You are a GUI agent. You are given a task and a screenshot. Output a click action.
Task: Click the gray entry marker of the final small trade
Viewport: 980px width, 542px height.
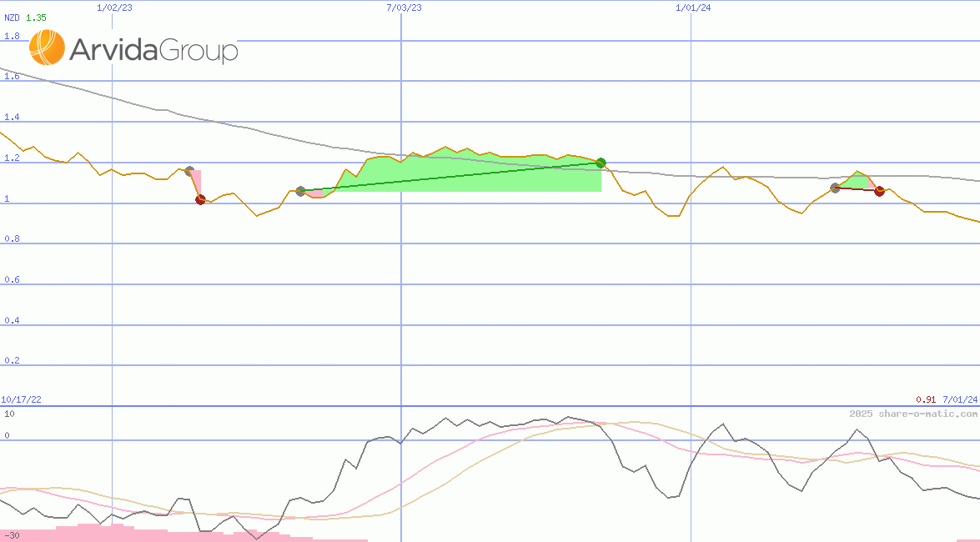[835, 188]
